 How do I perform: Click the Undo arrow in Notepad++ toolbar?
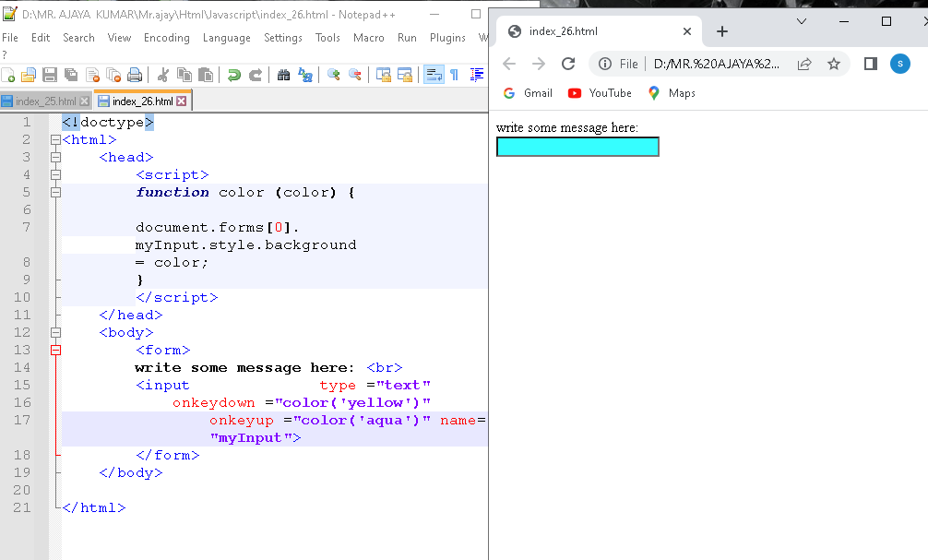[234, 76]
